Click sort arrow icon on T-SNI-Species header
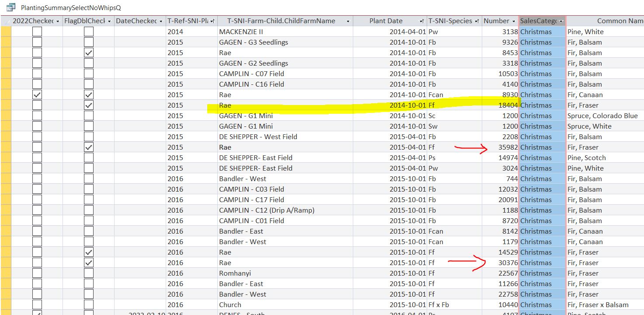 477,21
